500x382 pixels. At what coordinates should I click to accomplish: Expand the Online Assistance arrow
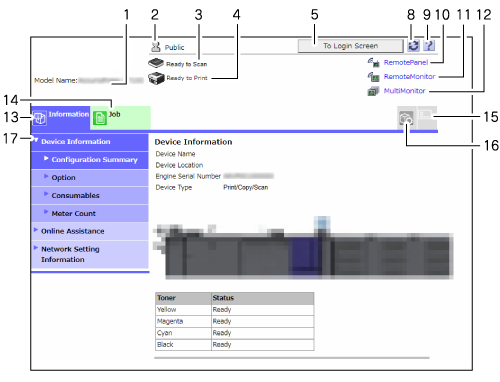36,230
